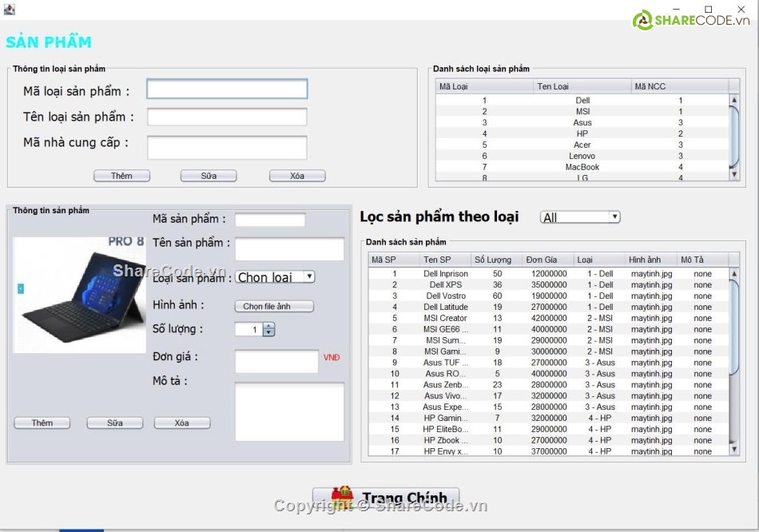The width and height of the screenshot is (759, 532).
Task: Sort by Mã Loại column header
Action: [x=484, y=86]
